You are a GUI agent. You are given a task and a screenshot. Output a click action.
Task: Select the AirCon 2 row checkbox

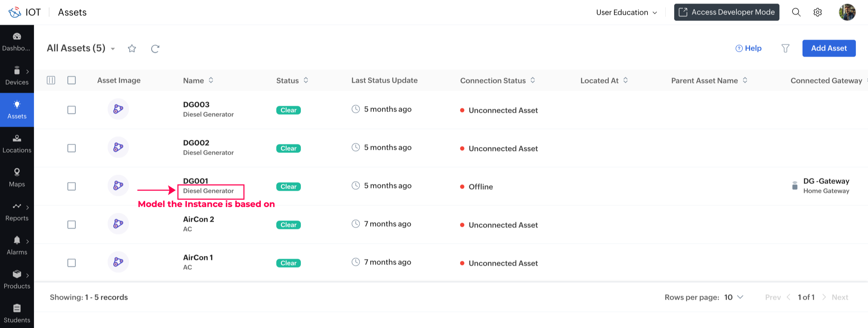72,225
